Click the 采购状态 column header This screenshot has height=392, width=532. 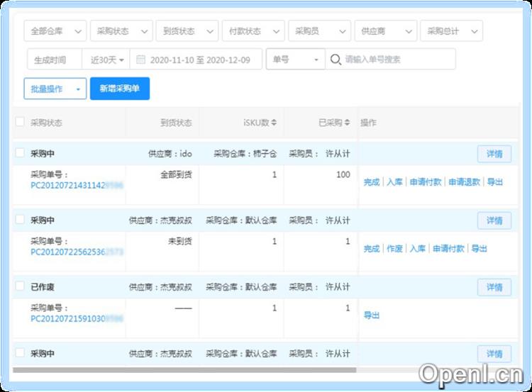click(46, 123)
